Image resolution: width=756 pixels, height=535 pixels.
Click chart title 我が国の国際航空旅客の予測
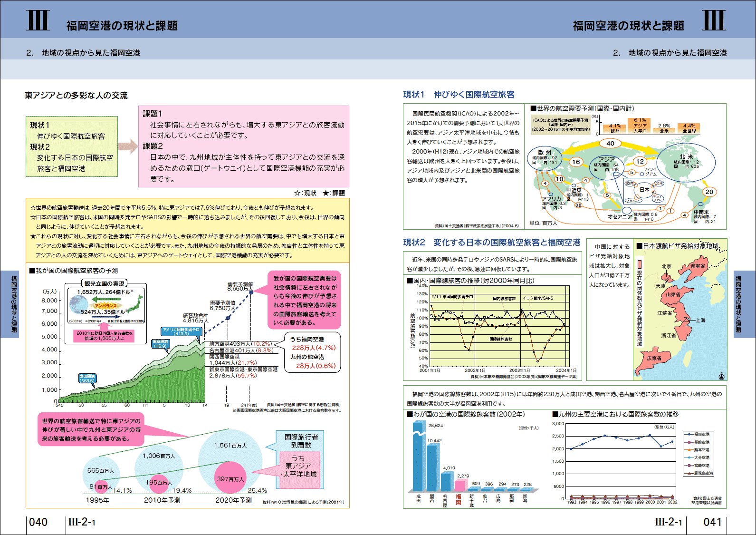pyautogui.click(x=74, y=271)
